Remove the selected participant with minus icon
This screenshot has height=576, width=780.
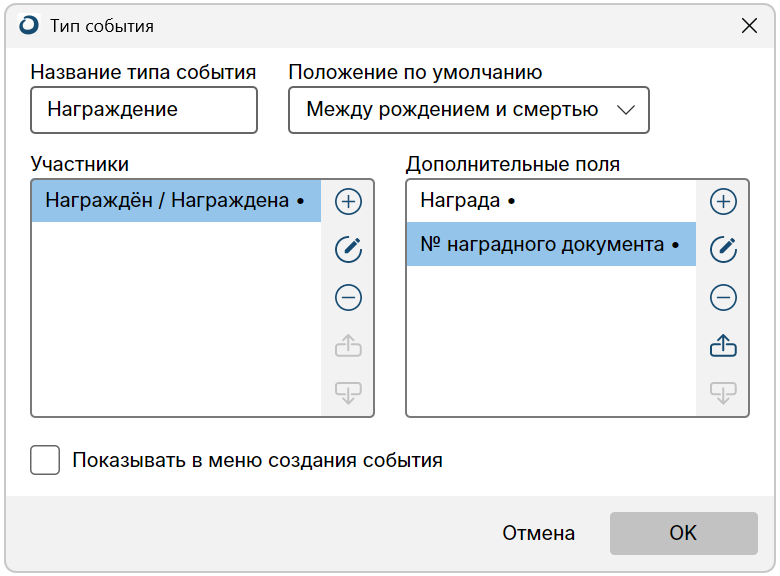tap(348, 297)
